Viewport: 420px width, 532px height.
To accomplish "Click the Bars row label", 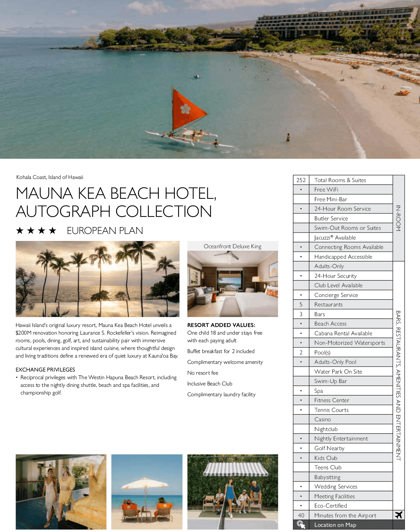I will (319, 314).
